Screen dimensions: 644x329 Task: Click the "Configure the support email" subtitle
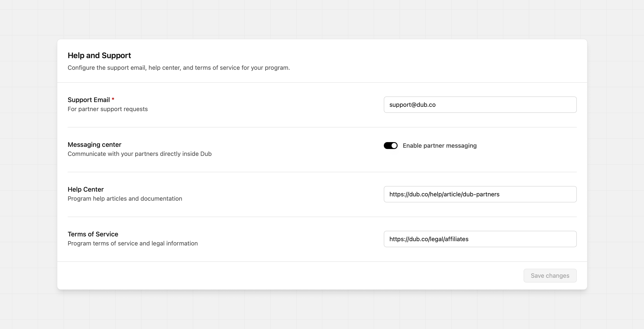pyautogui.click(x=179, y=68)
